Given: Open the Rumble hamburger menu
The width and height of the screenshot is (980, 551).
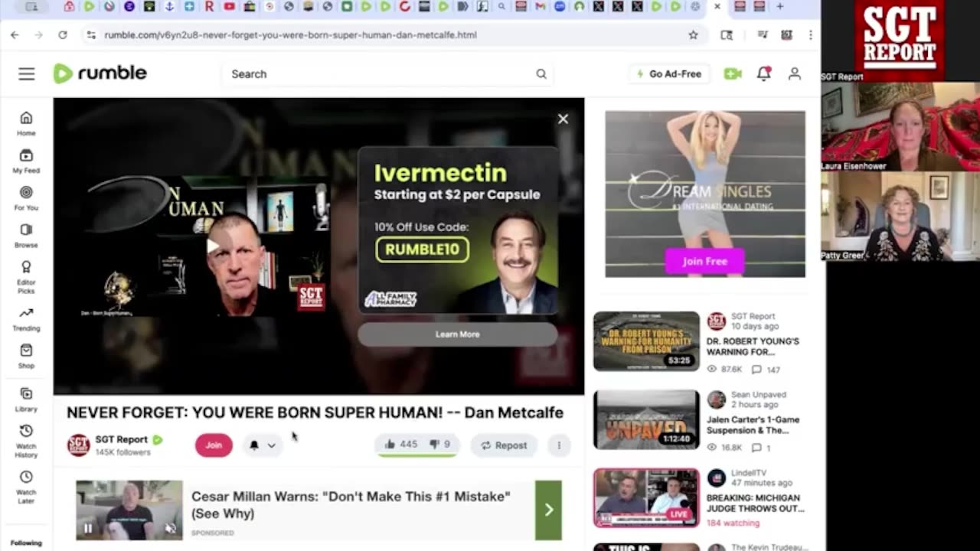Looking at the screenshot, I should point(27,73).
